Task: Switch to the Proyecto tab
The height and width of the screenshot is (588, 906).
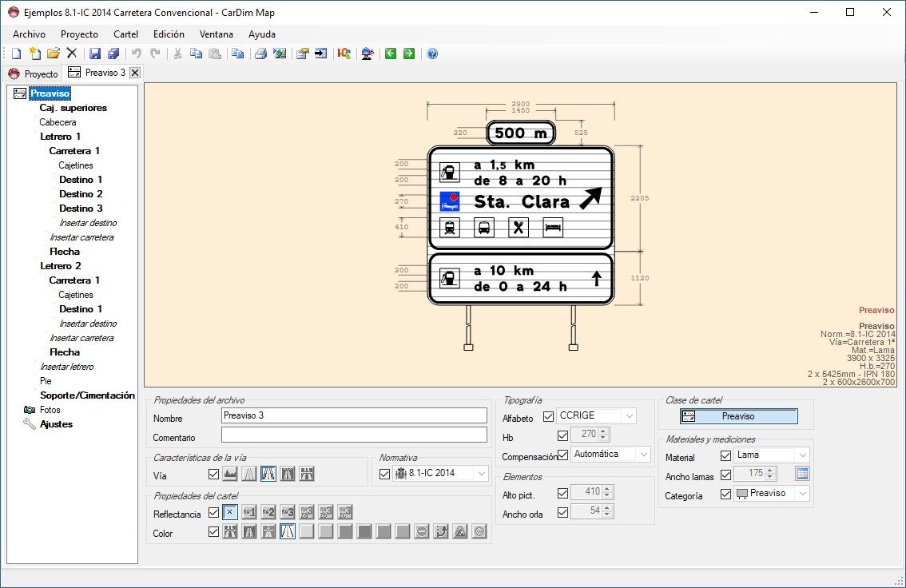Action: coord(34,73)
